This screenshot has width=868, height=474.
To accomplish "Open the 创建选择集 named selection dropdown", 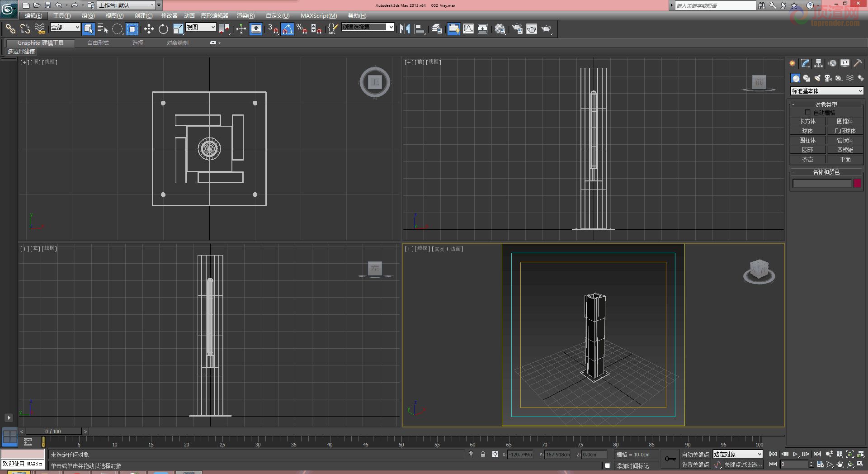I will 368,27.
